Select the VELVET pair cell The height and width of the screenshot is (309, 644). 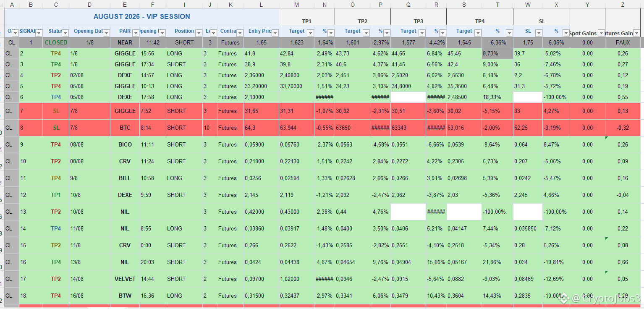[125, 279]
